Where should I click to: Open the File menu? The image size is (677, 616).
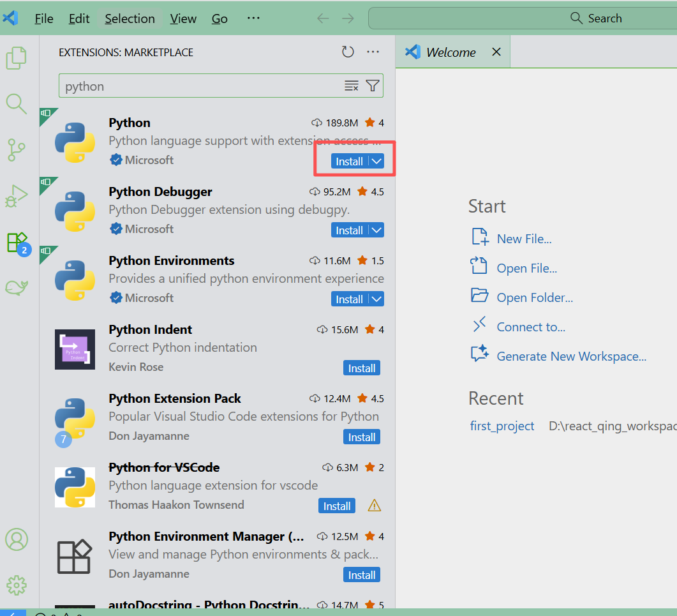pos(44,19)
